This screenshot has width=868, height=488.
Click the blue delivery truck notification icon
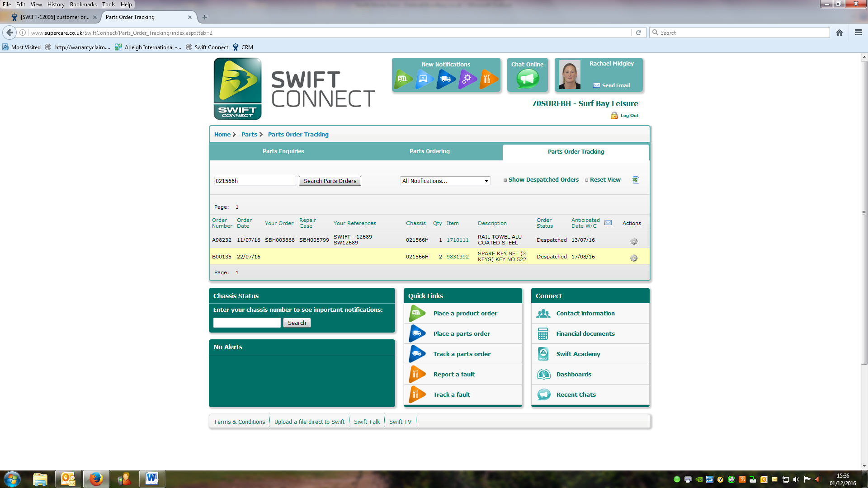[445, 79]
